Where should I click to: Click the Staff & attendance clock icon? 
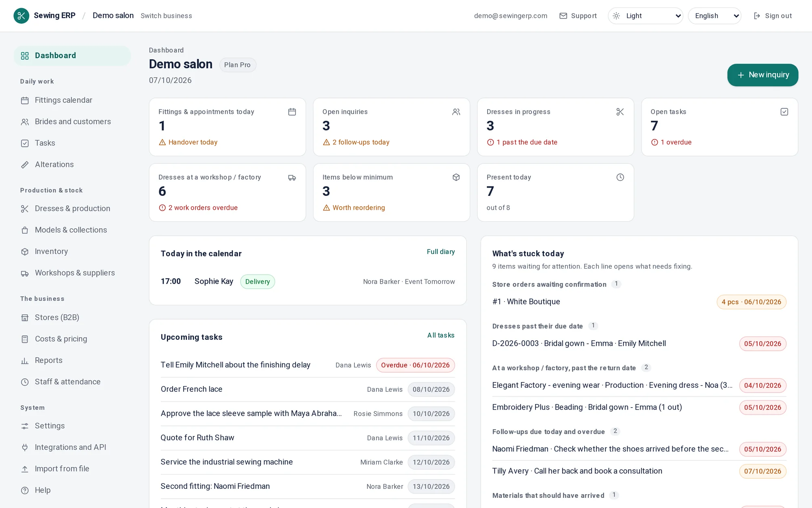(25, 382)
